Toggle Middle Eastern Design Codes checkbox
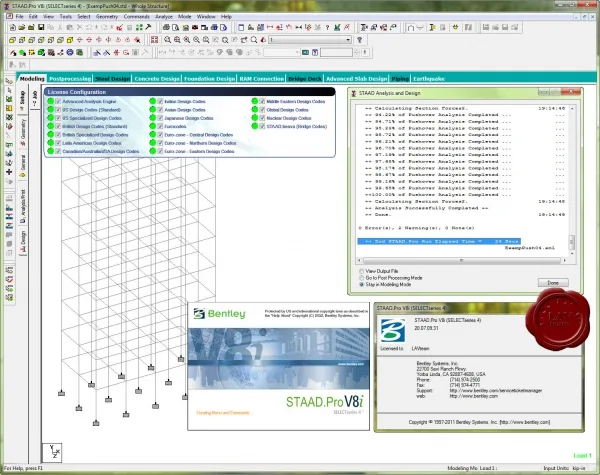Screen dimensions: 600x475 (x=262, y=101)
